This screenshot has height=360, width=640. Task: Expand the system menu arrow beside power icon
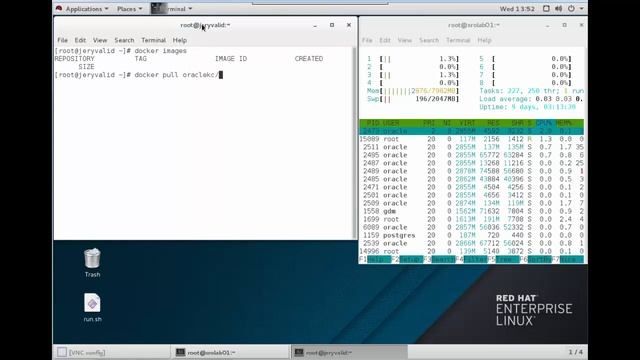pos(581,9)
